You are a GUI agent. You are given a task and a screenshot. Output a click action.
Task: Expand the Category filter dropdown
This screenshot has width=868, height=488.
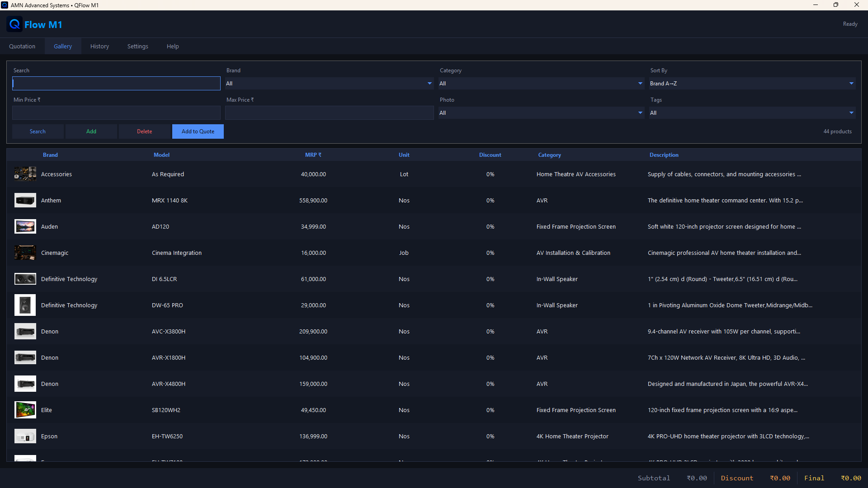point(541,83)
